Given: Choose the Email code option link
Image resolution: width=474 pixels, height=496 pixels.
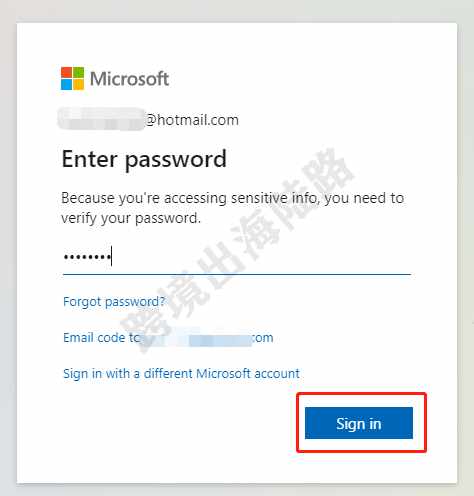Looking at the screenshot, I should pos(168,338).
